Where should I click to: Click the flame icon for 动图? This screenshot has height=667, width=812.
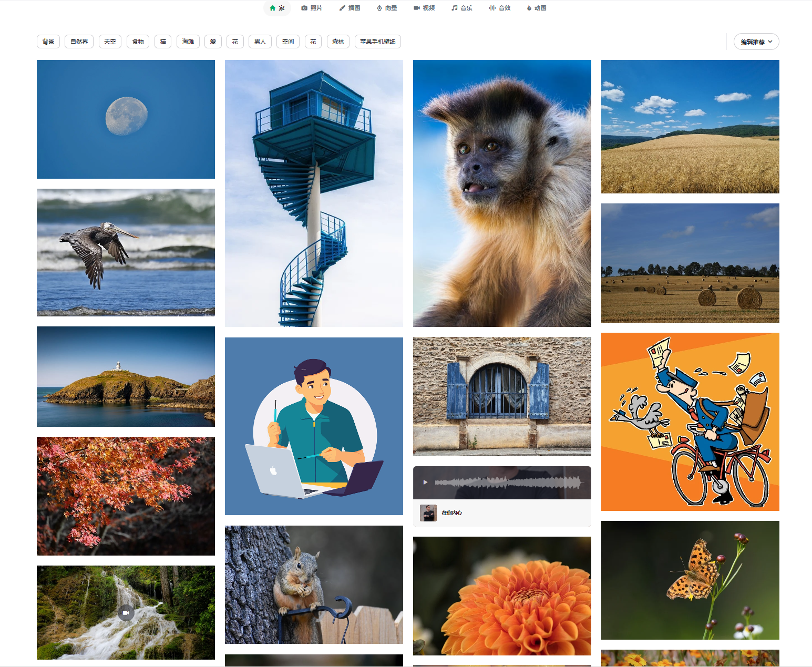(x=529, y=8)
